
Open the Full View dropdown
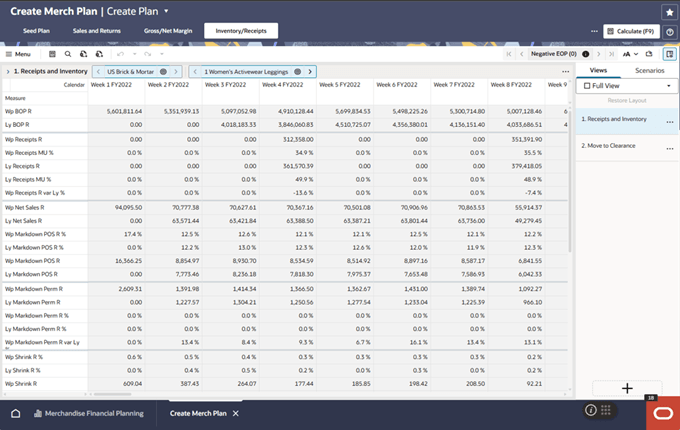pyautogui.click(x=627, y=86)
